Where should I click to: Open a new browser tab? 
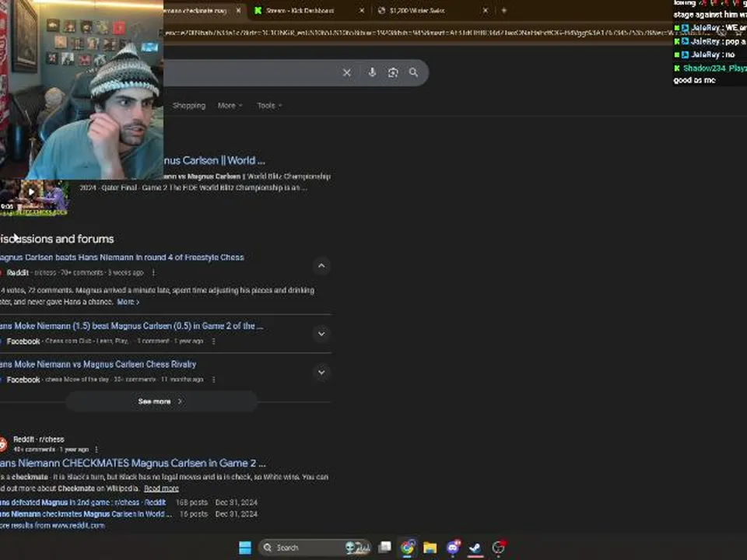(x=503, y=10)
